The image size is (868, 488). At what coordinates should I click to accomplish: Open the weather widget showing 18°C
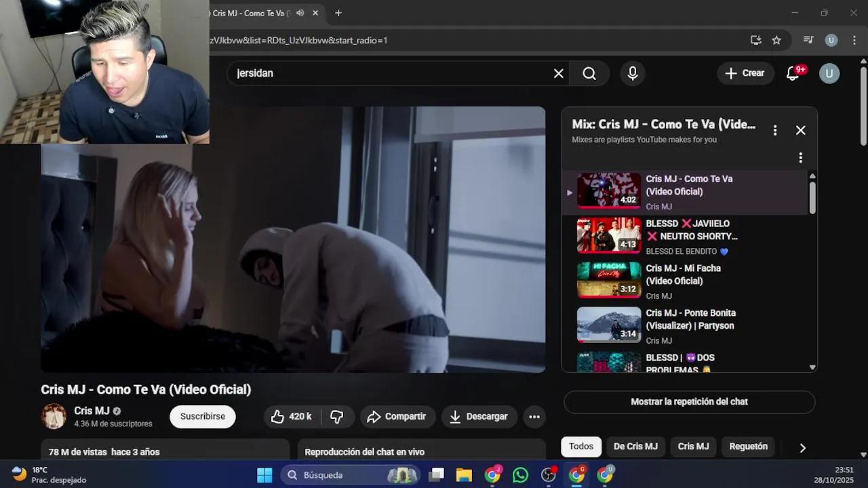tap(50, 475)
